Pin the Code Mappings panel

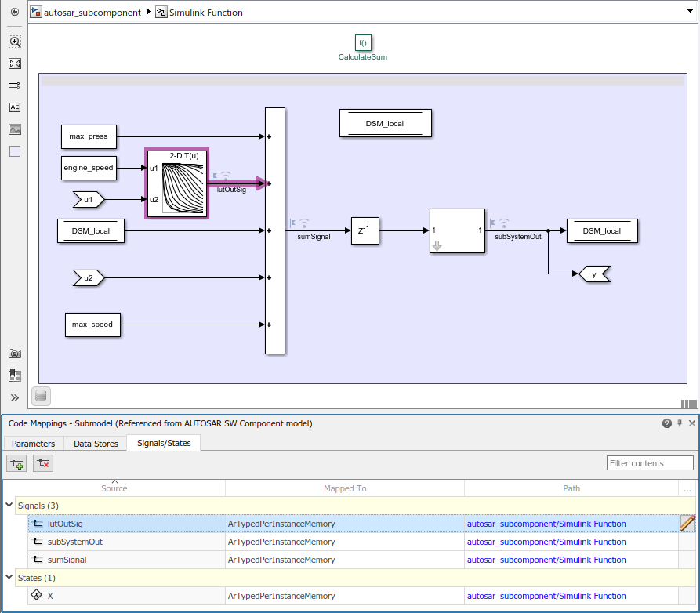point(679,423)
